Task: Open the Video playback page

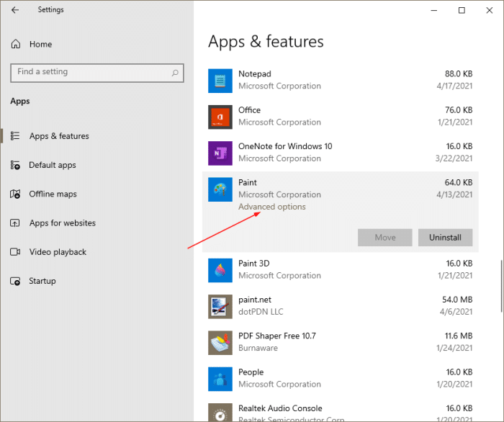Action: [58, 252]
